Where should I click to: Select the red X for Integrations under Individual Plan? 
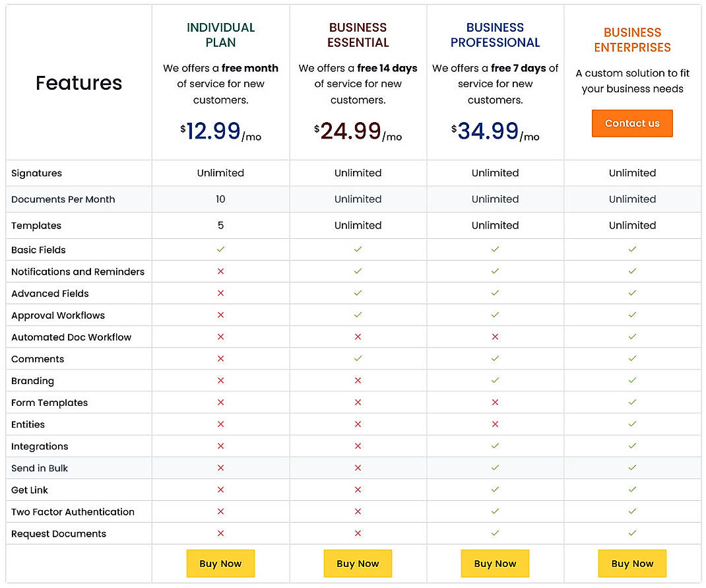[x=220, y=445]
